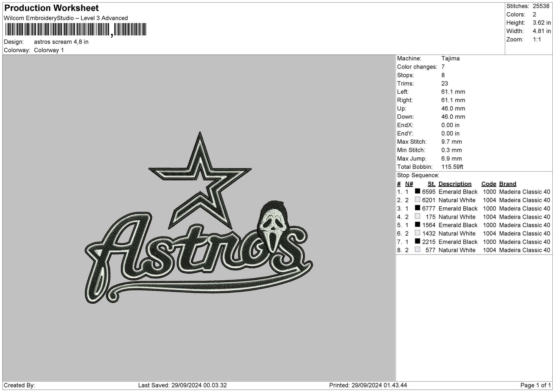
Task: Select the Max Jump value '6.9 mm'
Action: pyautogui.click(x=452, y=159)
